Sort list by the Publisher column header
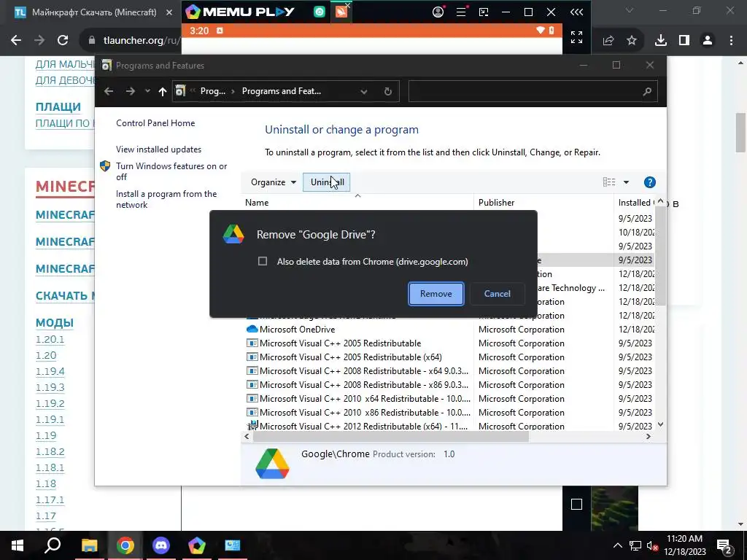Image resolution: width=747 pixels, height=560 pixels. tap(543, 203)
